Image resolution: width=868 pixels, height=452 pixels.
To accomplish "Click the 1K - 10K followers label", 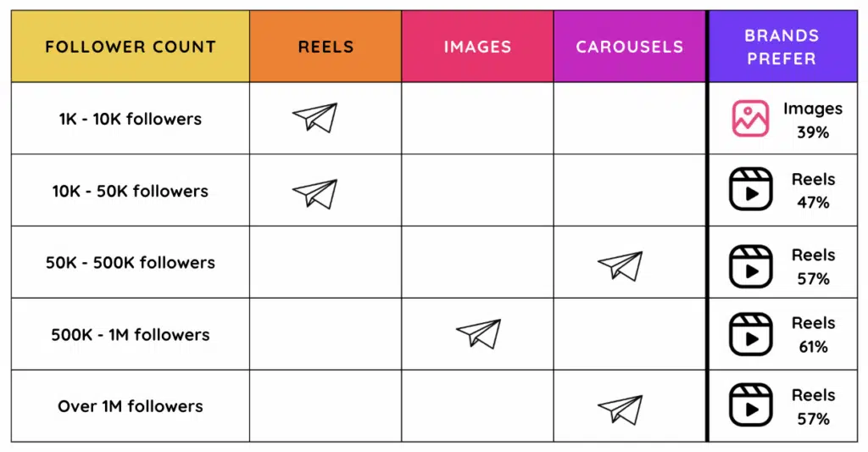I will (131, 119).
